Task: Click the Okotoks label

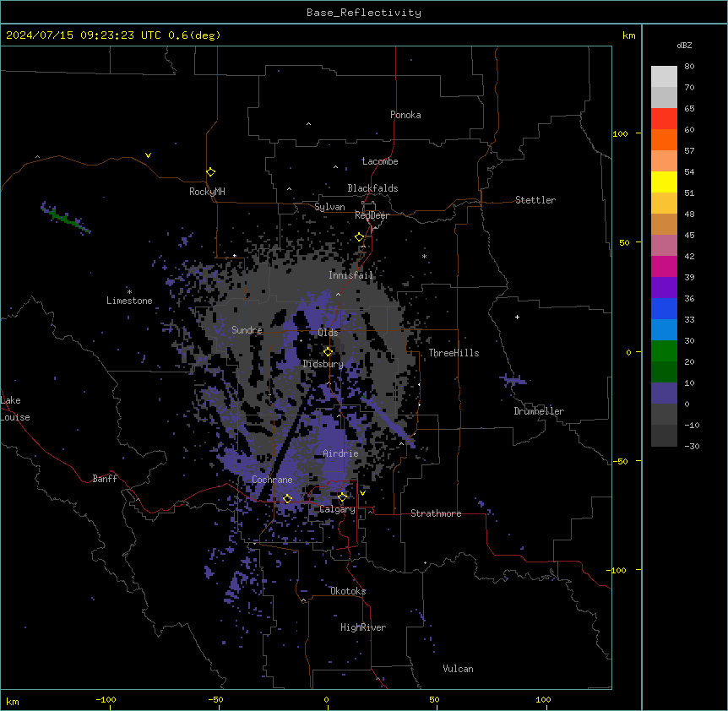Action: (x=348, y=591)
